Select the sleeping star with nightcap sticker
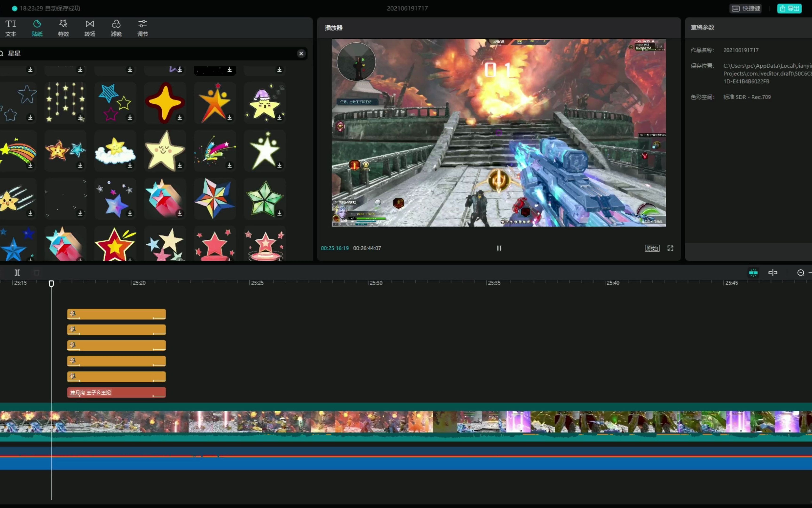 tap(264, 103)
